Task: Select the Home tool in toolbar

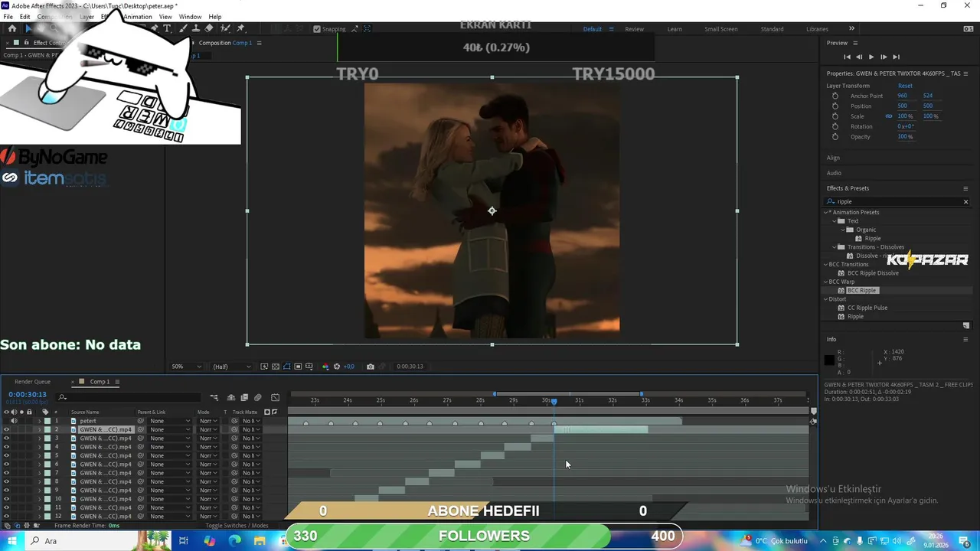Action: click(x=11, y=28)
